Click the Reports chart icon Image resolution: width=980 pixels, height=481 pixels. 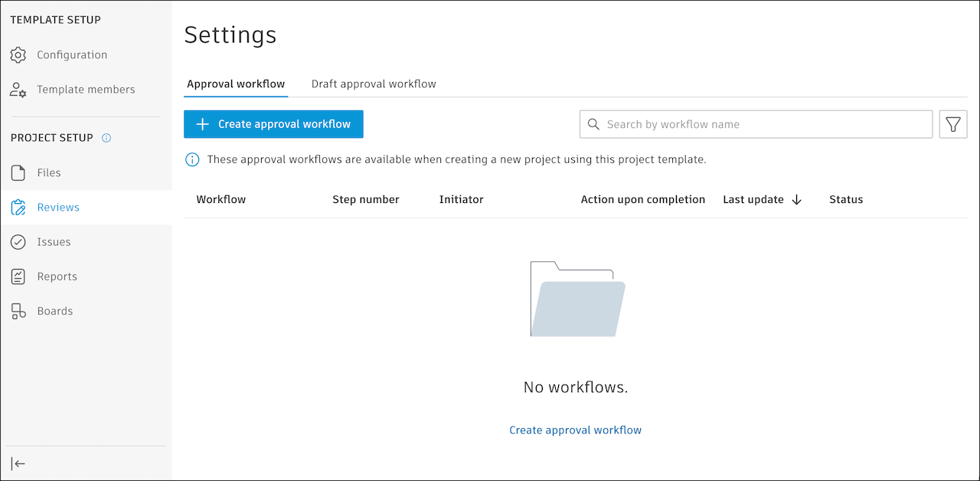[18, 276]
